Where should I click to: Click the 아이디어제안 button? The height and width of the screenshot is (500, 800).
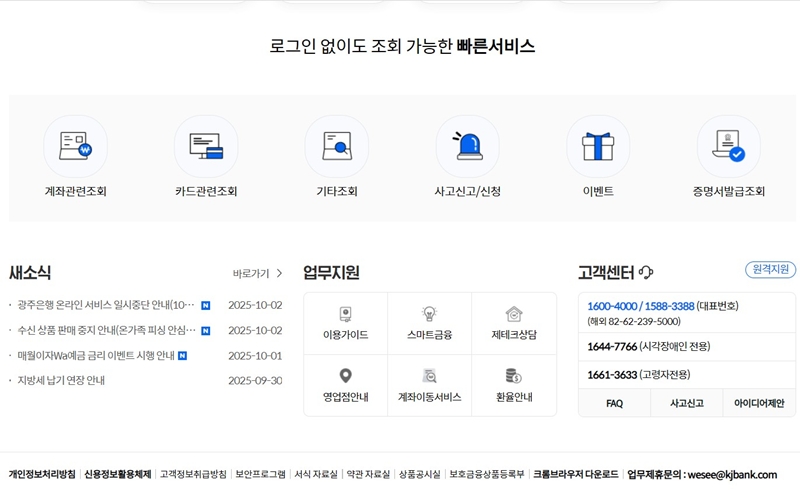(x=759, y=404)
